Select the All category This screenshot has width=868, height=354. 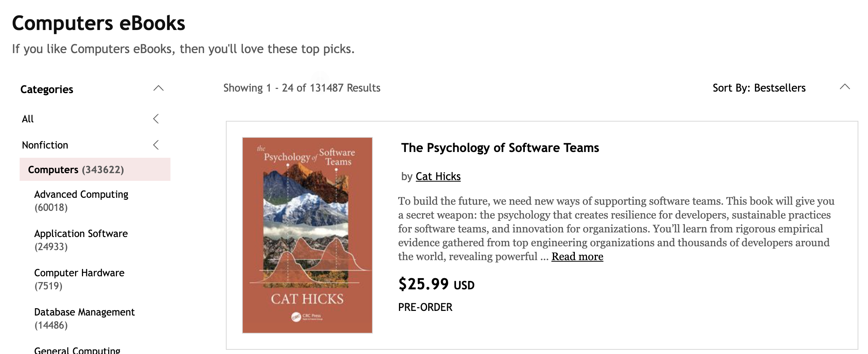pyautogui.click(x=28, y=119)
